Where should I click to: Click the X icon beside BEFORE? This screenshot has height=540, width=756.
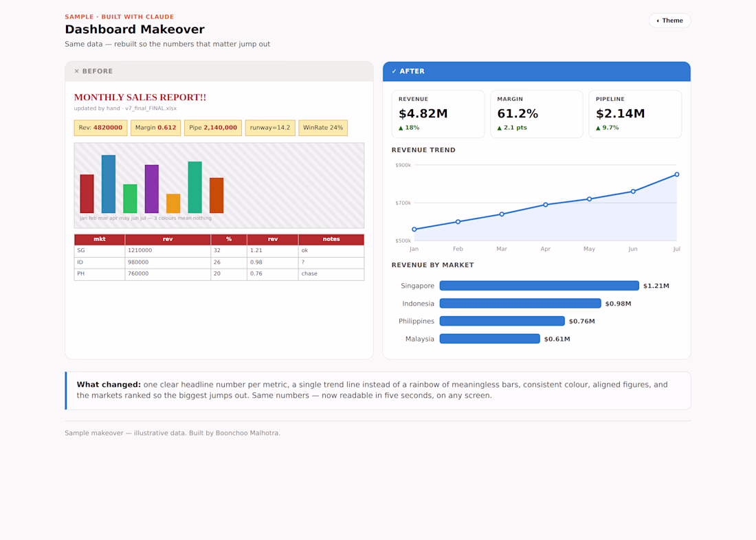point(77,71)
